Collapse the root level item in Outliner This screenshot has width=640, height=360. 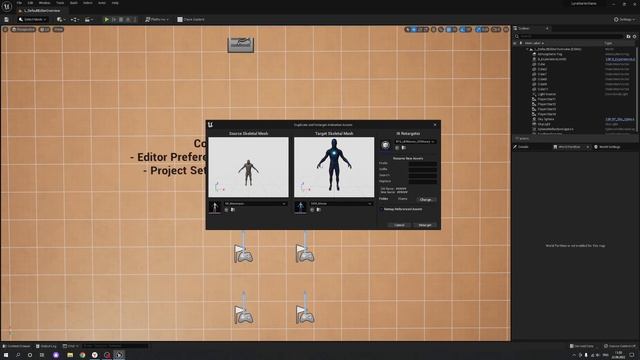tap(527, 49)
